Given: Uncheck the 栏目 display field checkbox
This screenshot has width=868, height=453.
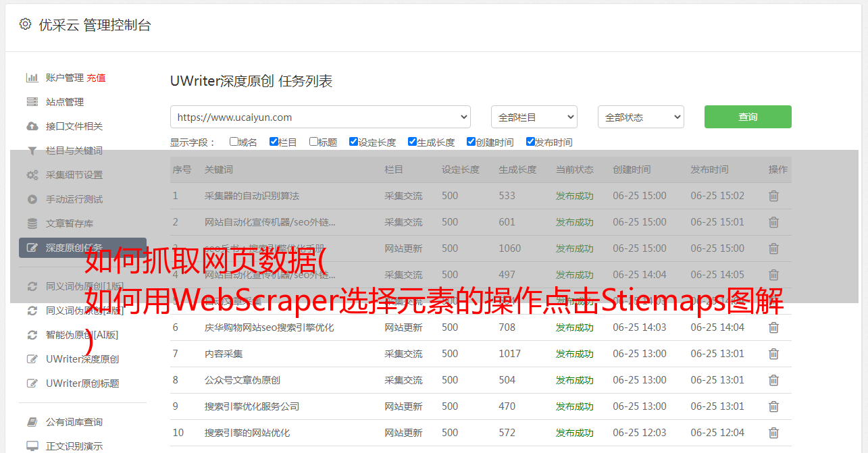Looking at the screenshot, I should [x=274, y=142].
